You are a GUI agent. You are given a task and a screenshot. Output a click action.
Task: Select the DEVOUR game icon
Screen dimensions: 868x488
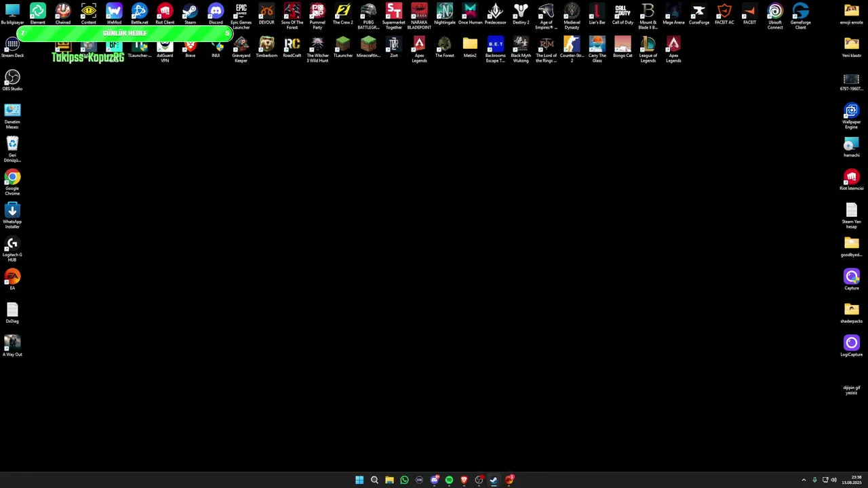click(x=267, y=14)
